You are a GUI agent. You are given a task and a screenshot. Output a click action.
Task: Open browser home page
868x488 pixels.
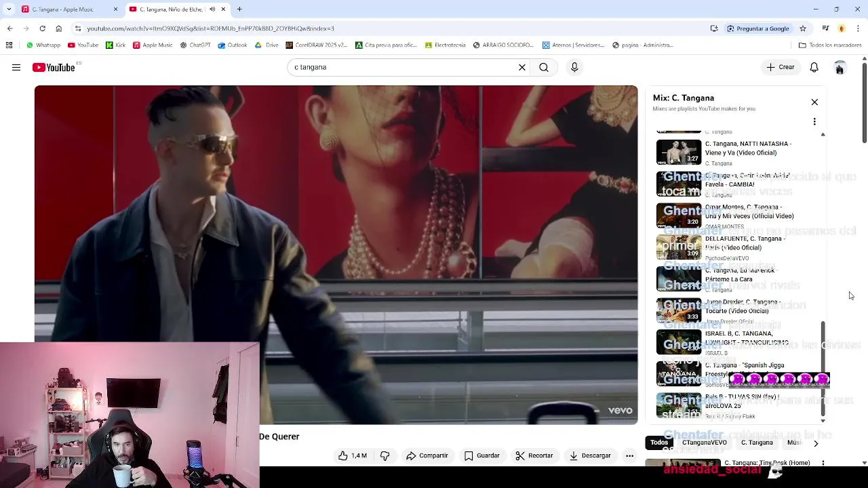point(58,28)
